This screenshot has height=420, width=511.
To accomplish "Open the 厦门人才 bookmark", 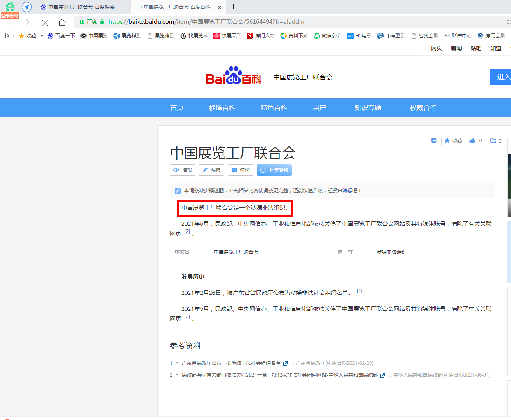I will (261, 36).
